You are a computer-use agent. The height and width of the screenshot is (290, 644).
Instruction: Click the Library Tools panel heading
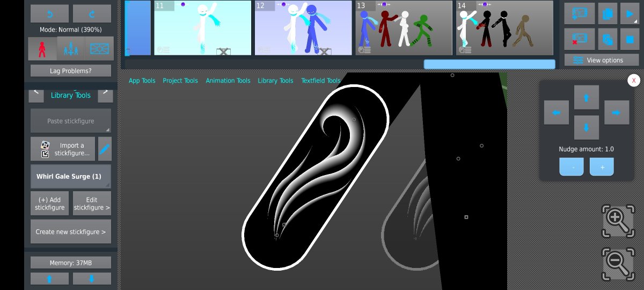71,95
